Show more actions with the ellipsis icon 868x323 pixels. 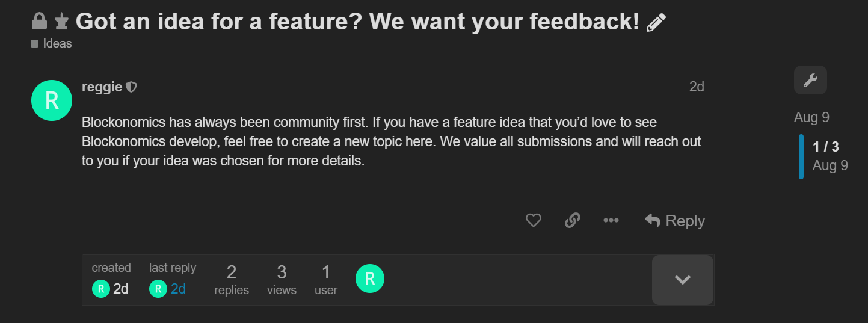pyautogui.click(x=611, y=221)
